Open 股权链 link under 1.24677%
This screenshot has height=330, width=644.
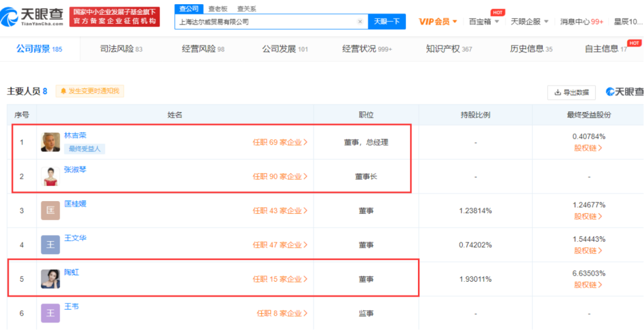[x=588, y=216]
